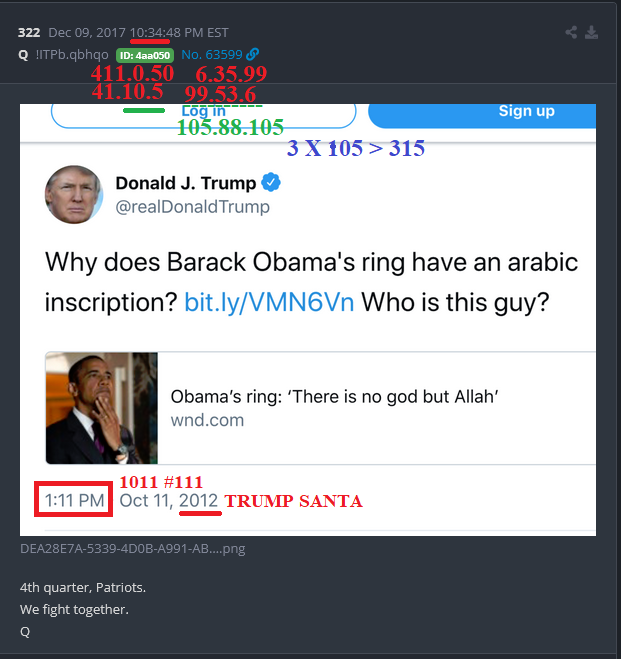Open the DEA28E7A-5339-4D0B-A991-AB....png filename
The image size is (621, 659).
(132, 549)
